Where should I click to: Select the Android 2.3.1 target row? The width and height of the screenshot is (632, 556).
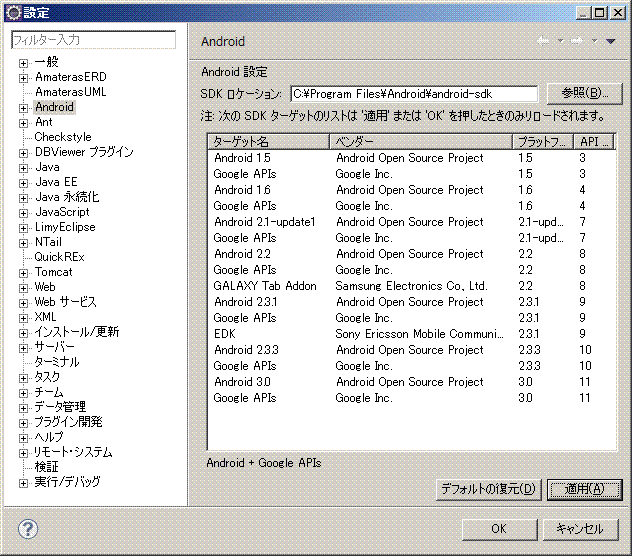(x=412, y=302)
